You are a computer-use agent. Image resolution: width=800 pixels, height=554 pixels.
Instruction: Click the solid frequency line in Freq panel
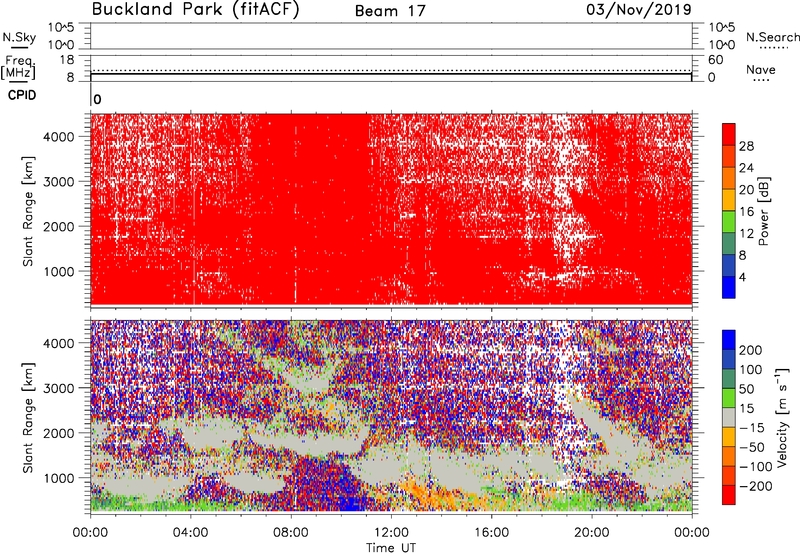click(391, 74)
